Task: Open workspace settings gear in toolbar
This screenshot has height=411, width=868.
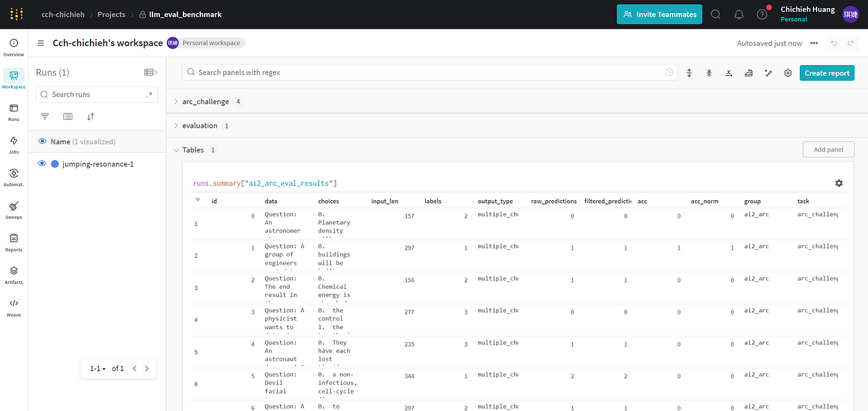Action: tap(788, 73)
